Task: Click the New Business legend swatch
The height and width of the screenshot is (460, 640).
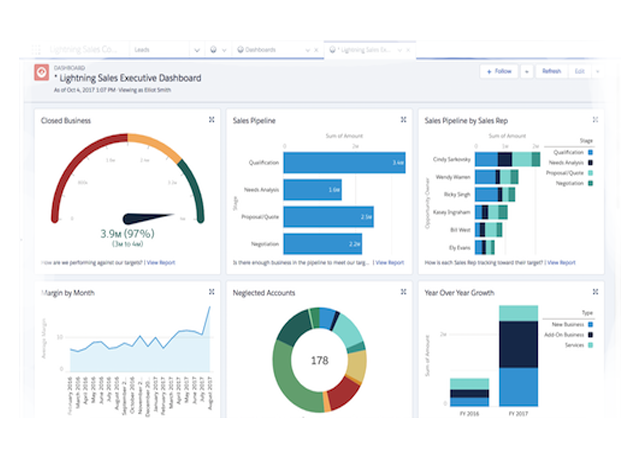Action: [x=590, y=324]
